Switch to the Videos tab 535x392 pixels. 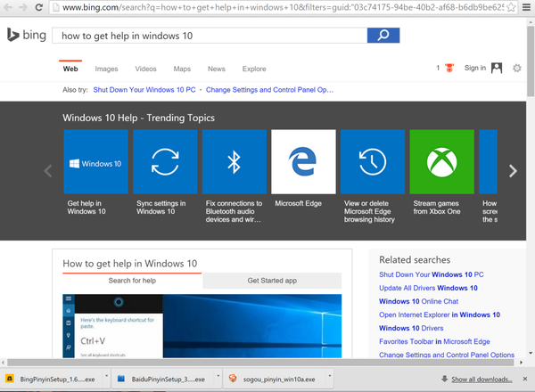coord(145,69)
